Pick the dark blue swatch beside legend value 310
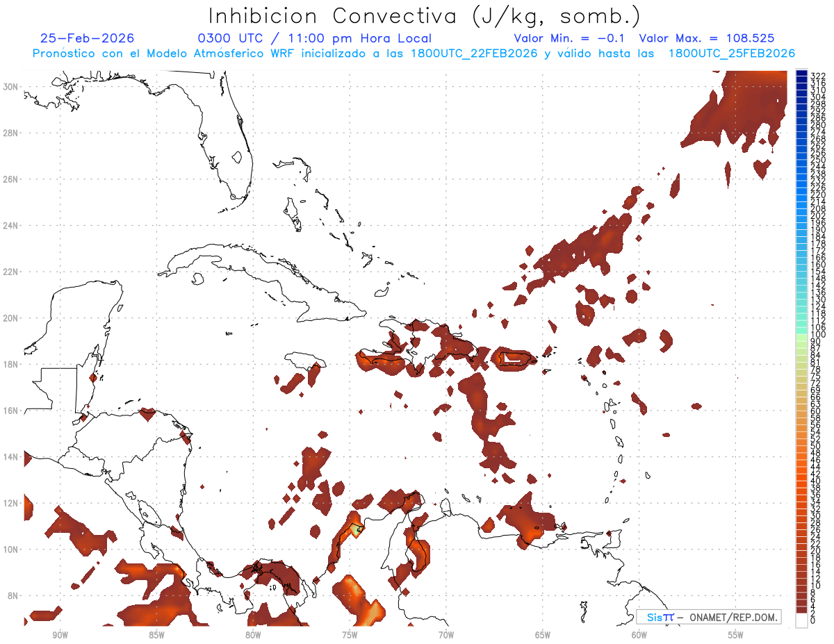This screenshot has height=644, width=834. (801, 88)
